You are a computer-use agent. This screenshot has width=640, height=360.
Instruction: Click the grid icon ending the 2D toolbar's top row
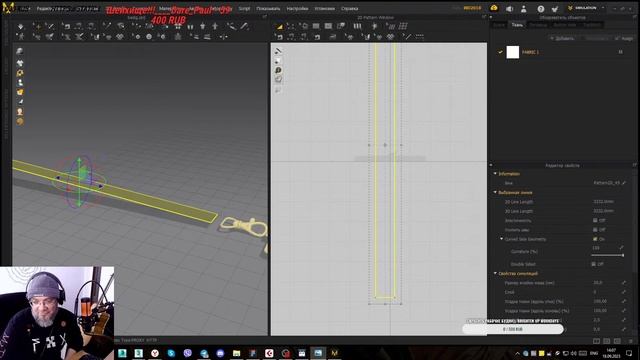pos(403,27)
